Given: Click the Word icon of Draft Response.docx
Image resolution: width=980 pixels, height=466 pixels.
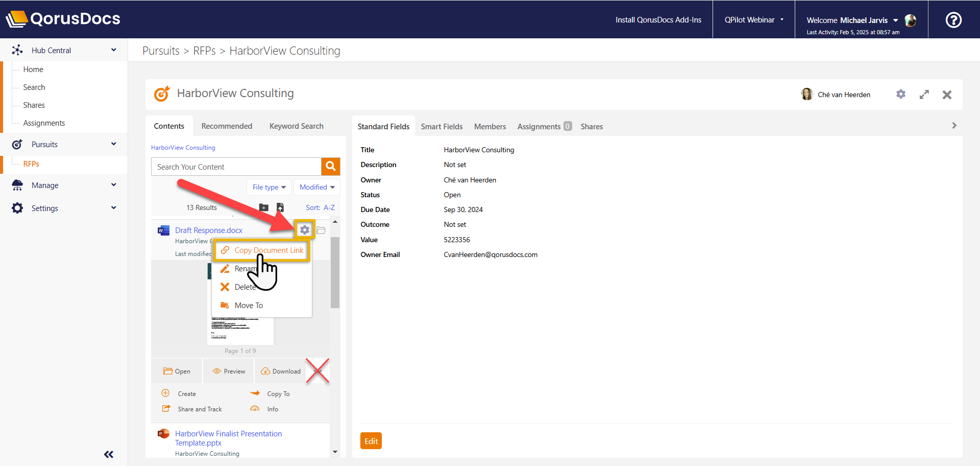Looking at the screenshot, I should tap(163, 230).
